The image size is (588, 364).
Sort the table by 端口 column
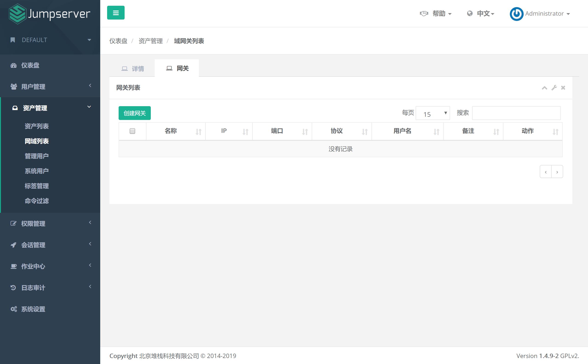[x=282, y=131]
